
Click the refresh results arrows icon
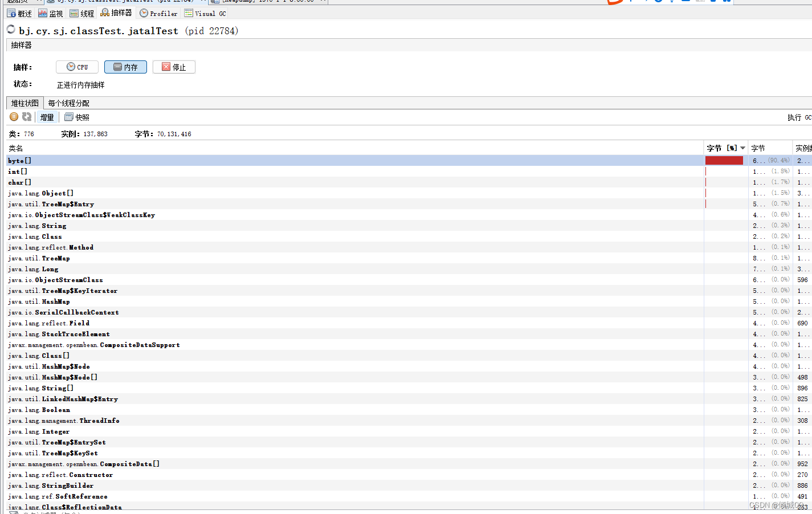(x=27, y=117)
